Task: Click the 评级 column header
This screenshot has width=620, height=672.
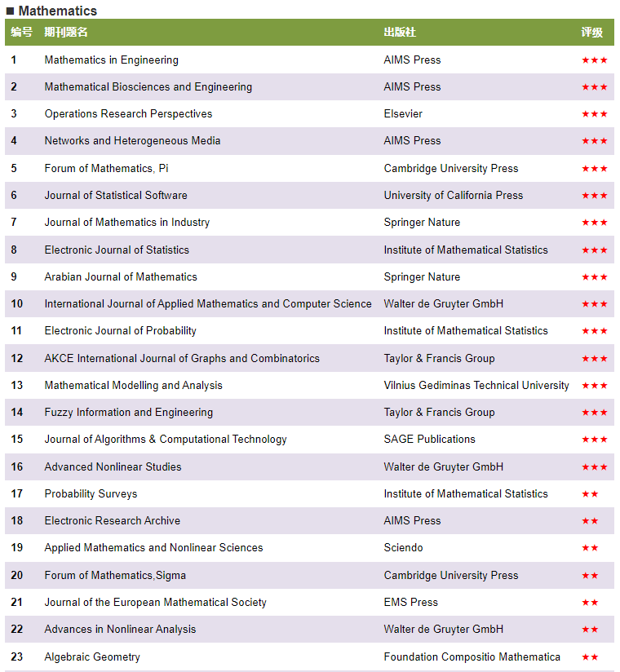Action: (x=591, y=33)
